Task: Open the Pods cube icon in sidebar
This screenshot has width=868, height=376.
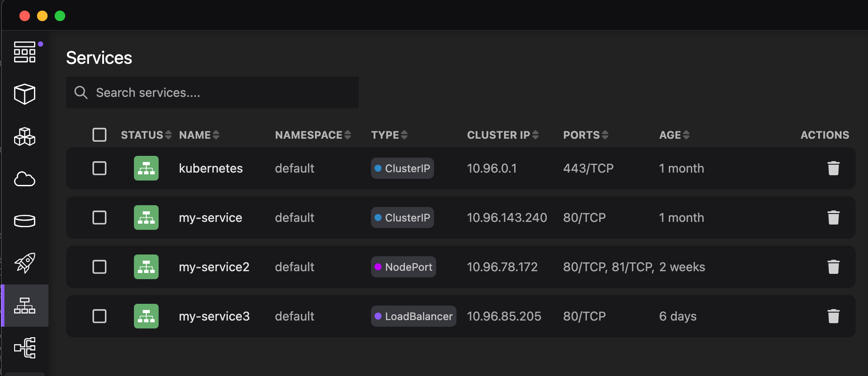Action: [25, 94]
